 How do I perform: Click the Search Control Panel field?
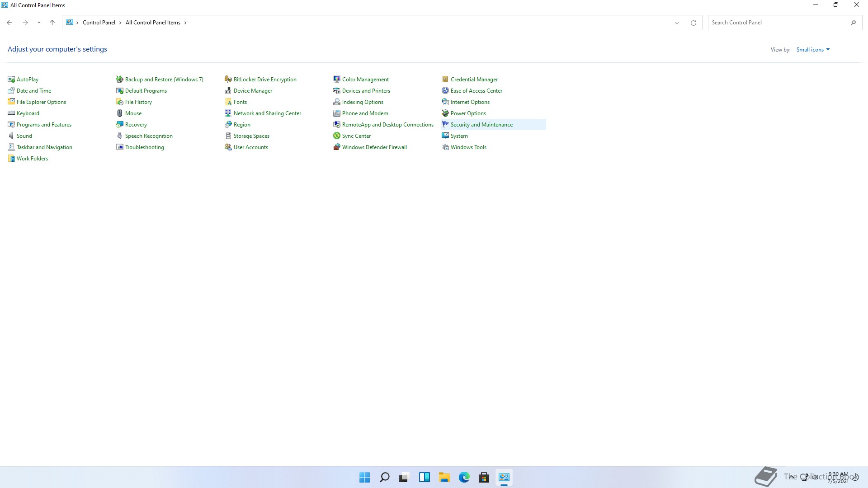[x=785, y=23]
